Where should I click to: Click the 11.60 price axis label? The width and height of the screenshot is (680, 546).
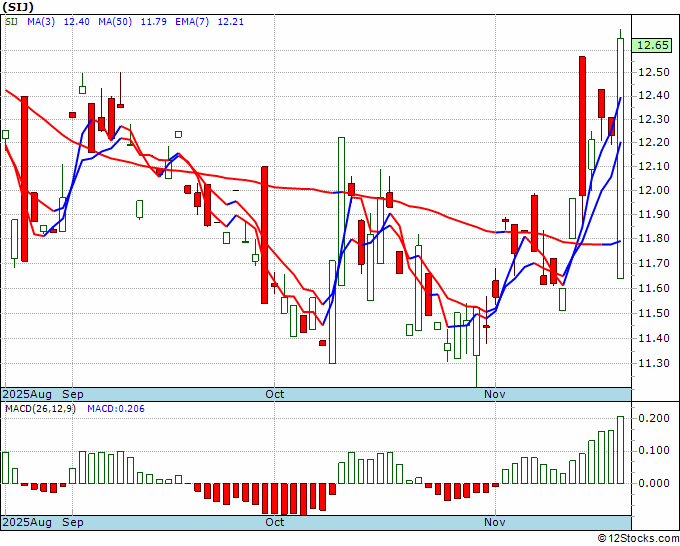pyautogui.click(x=654, y=288)
